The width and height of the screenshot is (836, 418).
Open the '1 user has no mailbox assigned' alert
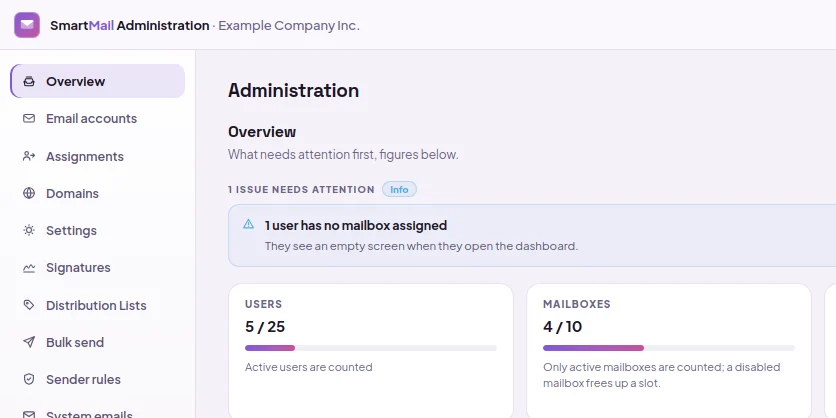(x=532, y=235)
